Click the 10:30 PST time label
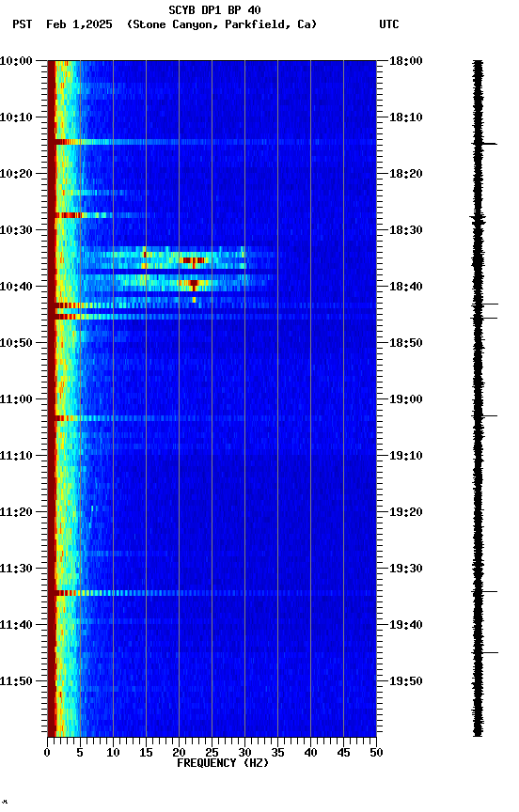This screenshot has width=519, height=812. point(16,230)
